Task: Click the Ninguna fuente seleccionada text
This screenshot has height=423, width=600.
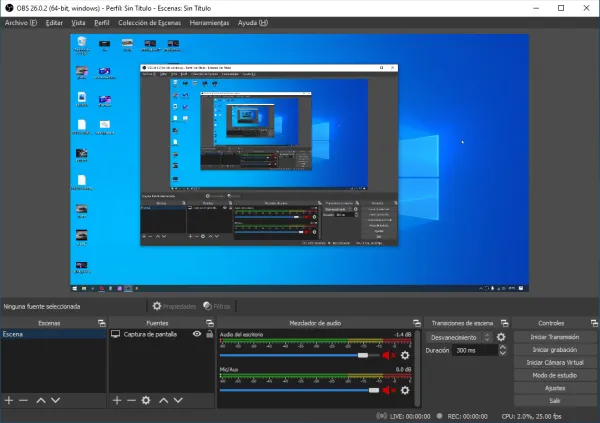Action: (x=42, y=307)
